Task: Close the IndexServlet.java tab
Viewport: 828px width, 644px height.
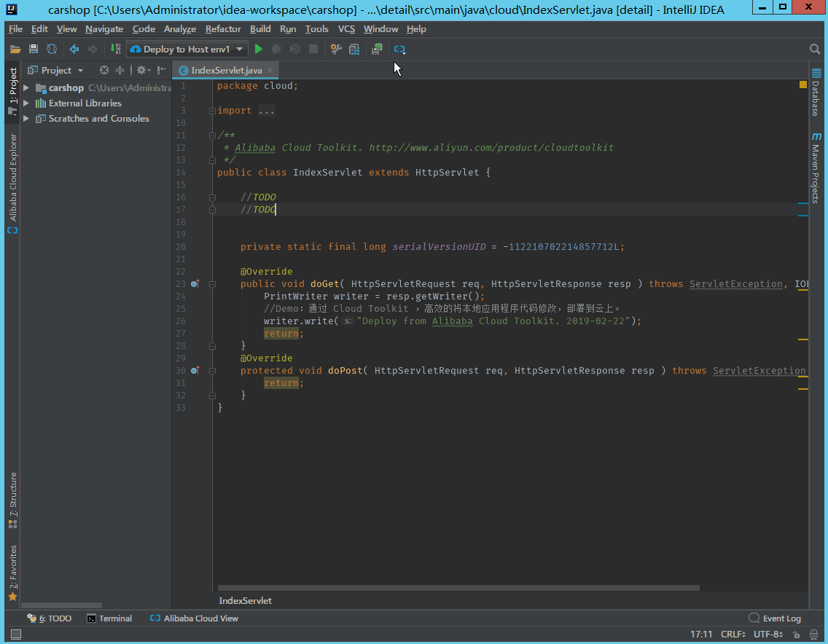Action: (270, 70)
